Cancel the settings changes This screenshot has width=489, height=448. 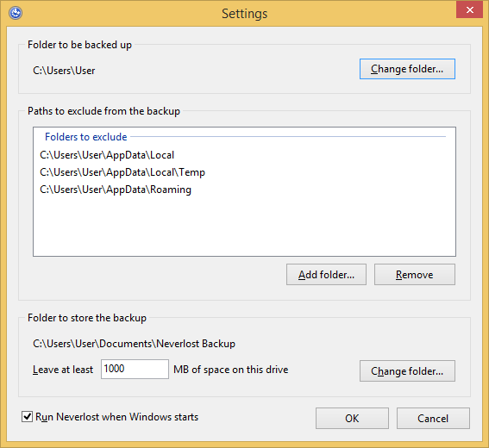[433, 419]
